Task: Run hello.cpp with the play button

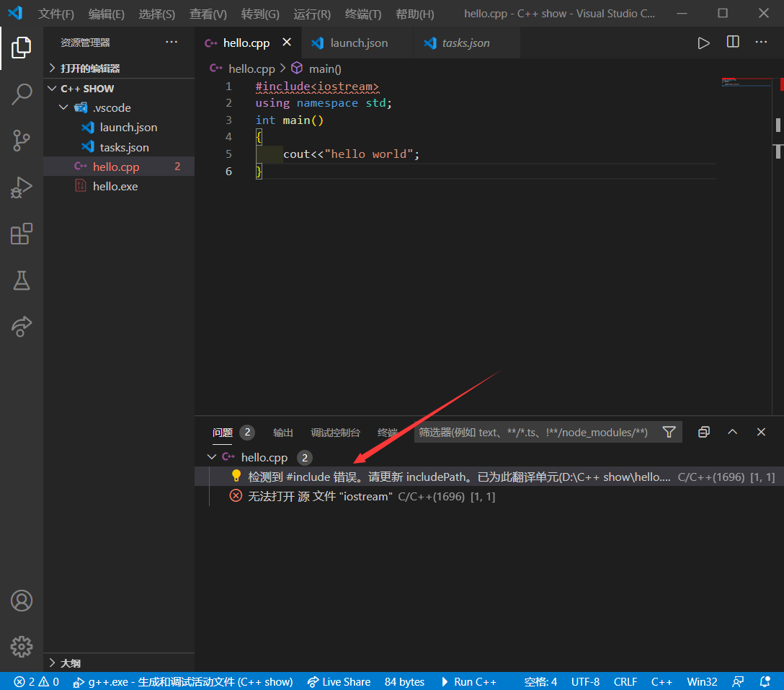Action: pos(704,43)
